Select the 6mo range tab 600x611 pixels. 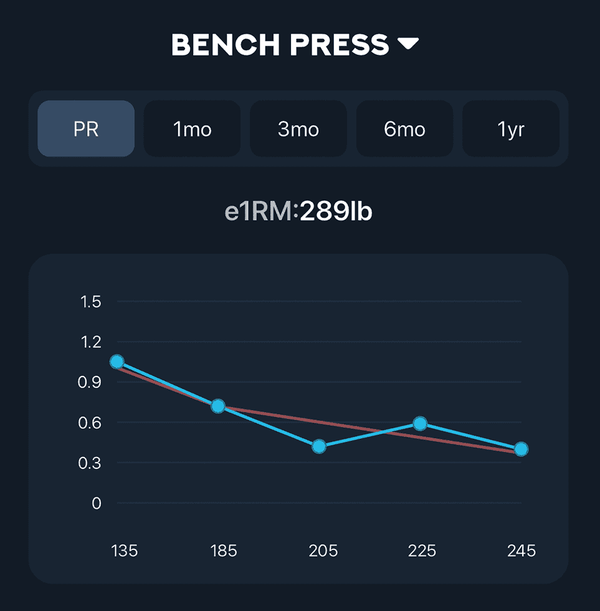coord(404,129)
